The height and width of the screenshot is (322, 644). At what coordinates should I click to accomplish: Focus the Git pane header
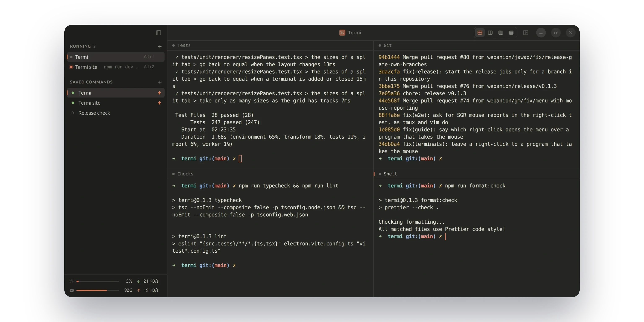click(477, 45)
